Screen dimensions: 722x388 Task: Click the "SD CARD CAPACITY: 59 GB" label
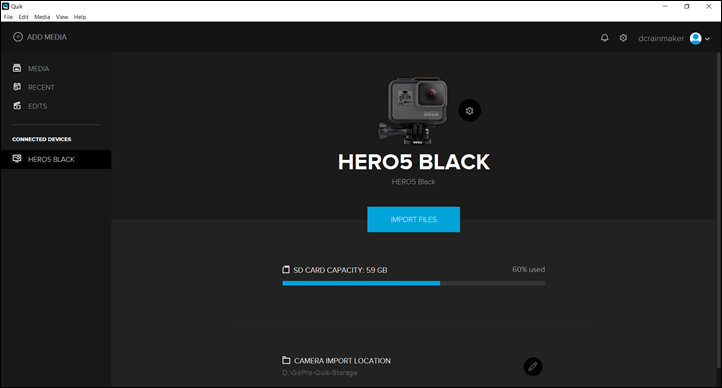340,270
